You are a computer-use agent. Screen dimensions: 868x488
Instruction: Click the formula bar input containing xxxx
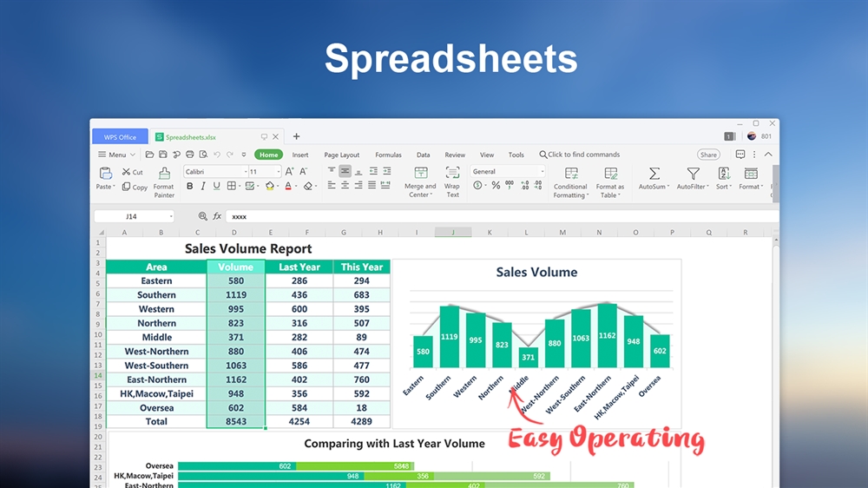tap(502, 216)
